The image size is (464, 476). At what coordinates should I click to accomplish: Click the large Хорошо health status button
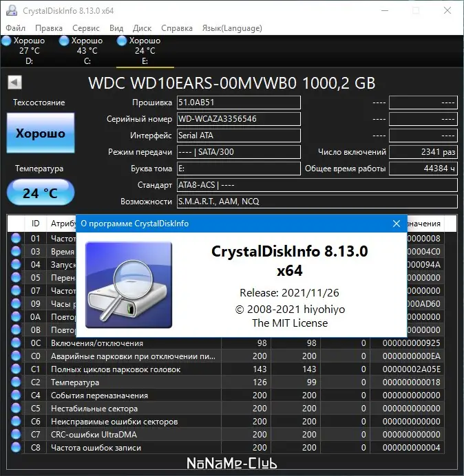(x=41, y=133)
